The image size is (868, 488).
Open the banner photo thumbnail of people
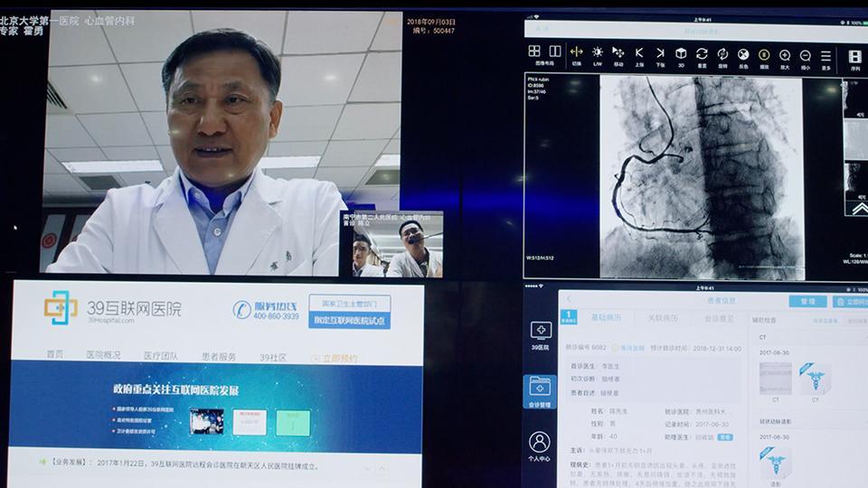(206, 421)
